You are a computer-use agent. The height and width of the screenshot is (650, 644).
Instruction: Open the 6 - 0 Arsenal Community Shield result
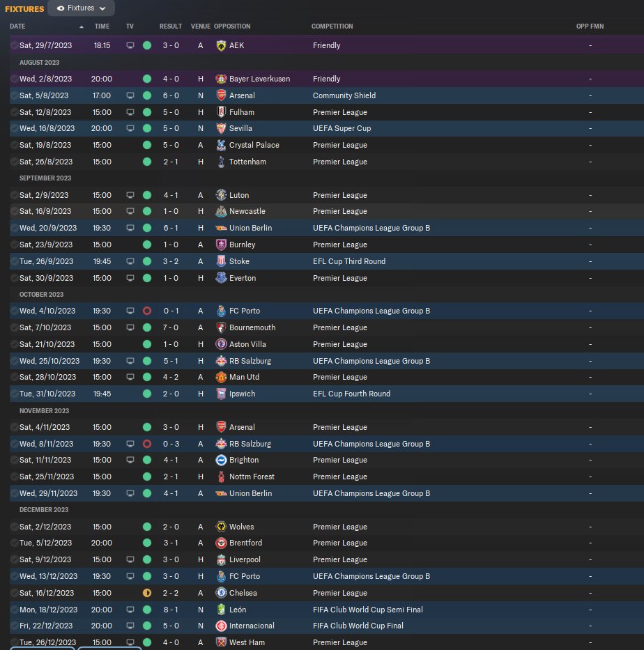coord(171,95)
